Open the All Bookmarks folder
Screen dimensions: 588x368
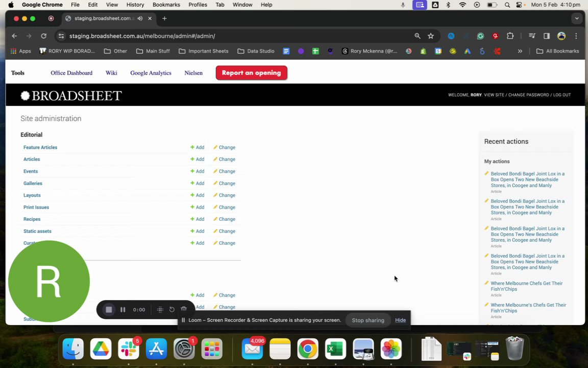pos(557,51)
